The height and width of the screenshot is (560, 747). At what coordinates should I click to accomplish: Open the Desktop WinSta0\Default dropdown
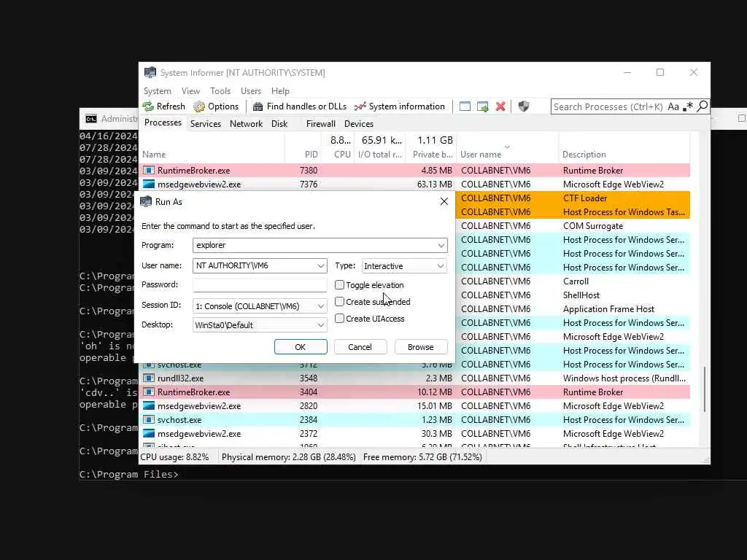click(x=321, y=325)
